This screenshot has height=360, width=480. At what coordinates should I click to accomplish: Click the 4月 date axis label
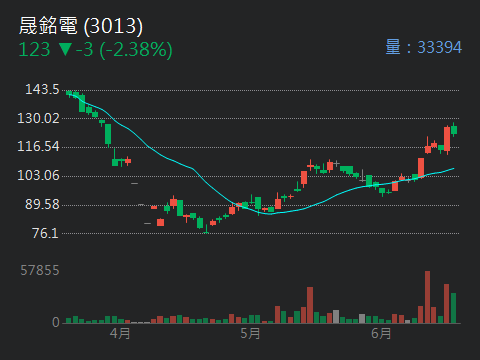pyautogui.click(x=120, y=333)
